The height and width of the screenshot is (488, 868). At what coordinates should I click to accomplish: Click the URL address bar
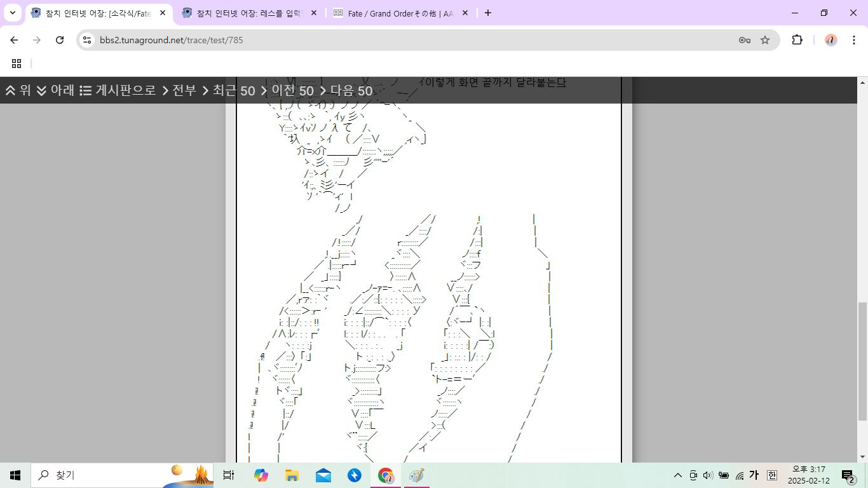[413, 40]
